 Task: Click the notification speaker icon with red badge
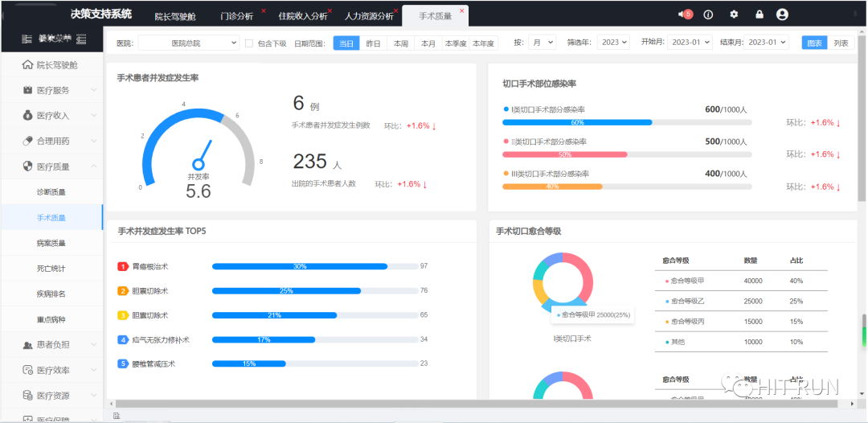pyautogui.click(x=683, y=14)
